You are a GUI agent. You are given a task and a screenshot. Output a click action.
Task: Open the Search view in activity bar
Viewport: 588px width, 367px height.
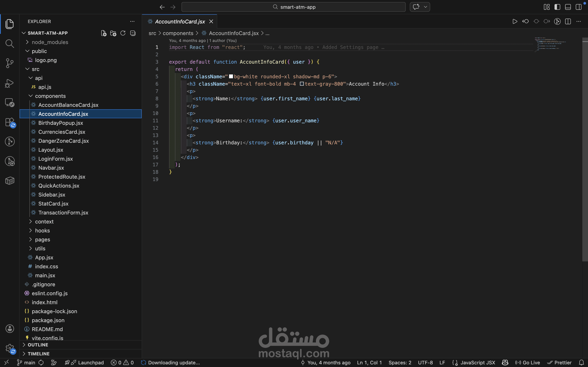pos(9,44)
